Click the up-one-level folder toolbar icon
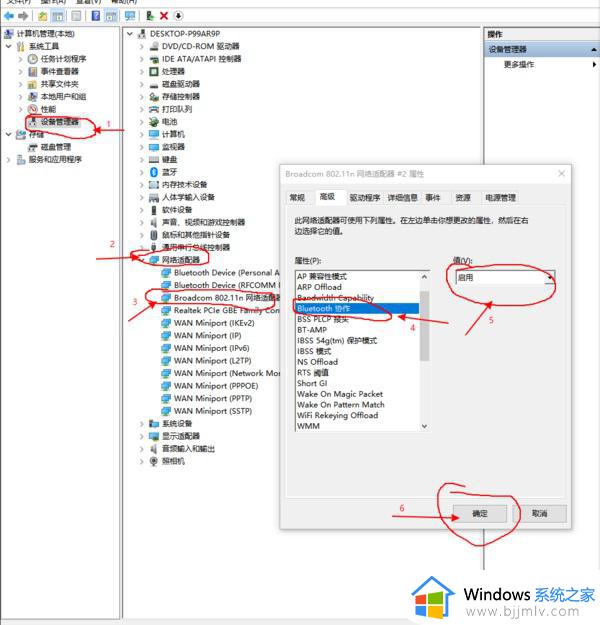Viewport: 600px width, 625px height. pos(43,16)
